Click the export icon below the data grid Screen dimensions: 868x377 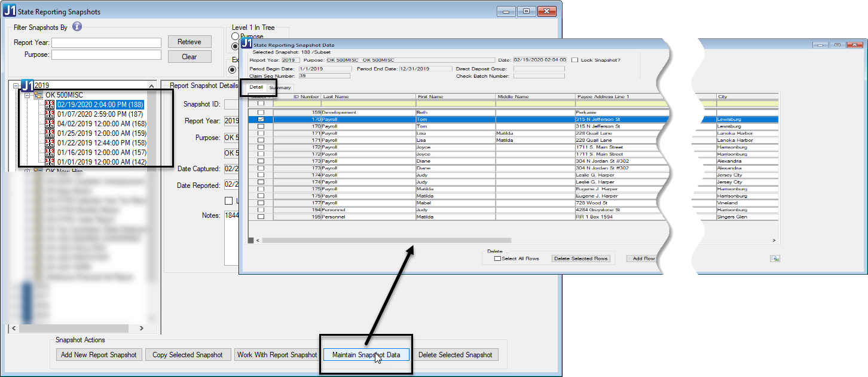[775, 259]
